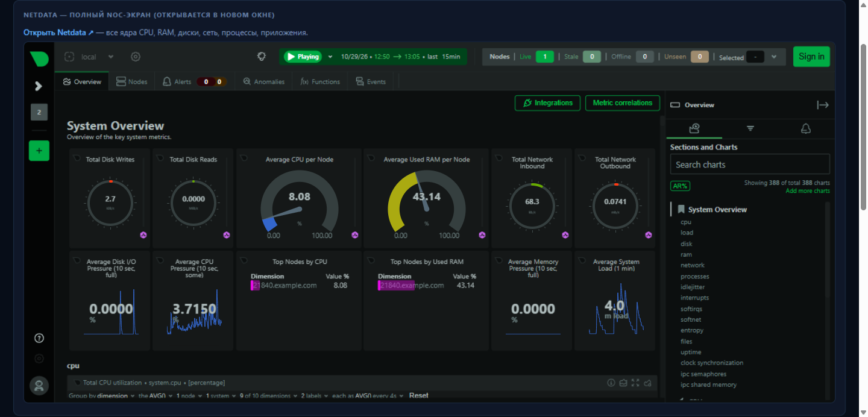Click the purple icon on Total Network Outbound card
This screenshot has width=868, height=417.
click(x=649, y=235)
